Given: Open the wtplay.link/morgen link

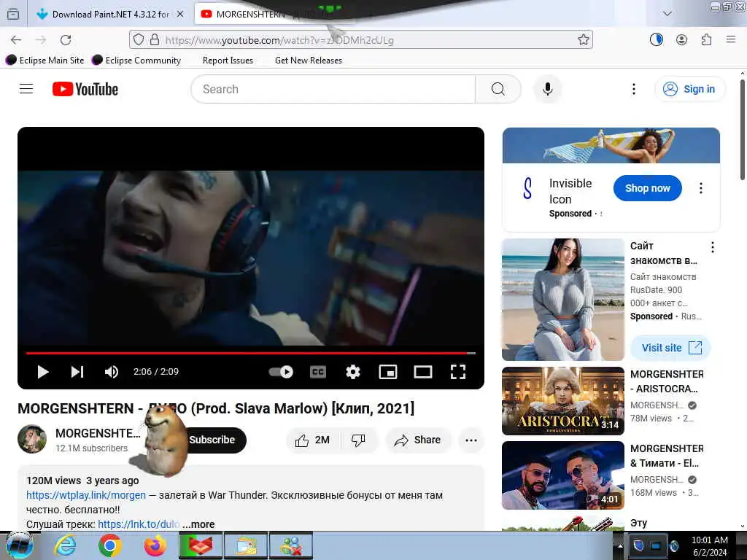Looking at the screenshot, I should click(86, 495).
